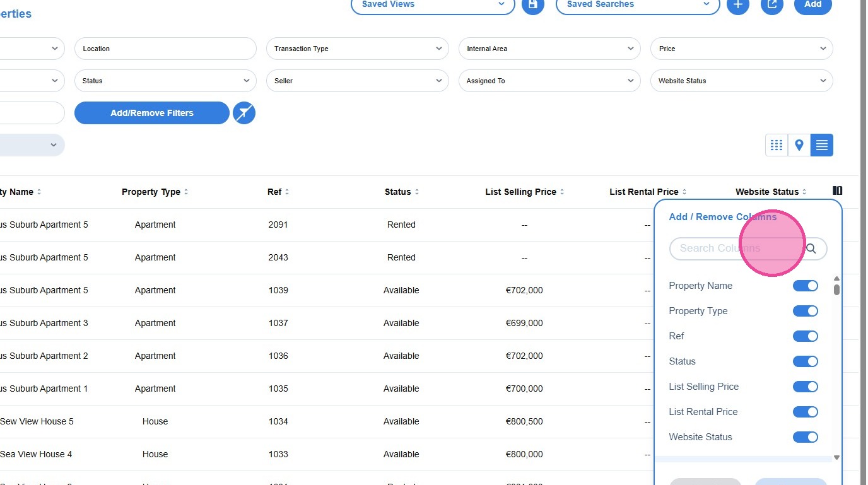Image resolution: width=868 pixels, height=485 pixels.
Task: Select the list view icon
Action: [x=822, y=145]
